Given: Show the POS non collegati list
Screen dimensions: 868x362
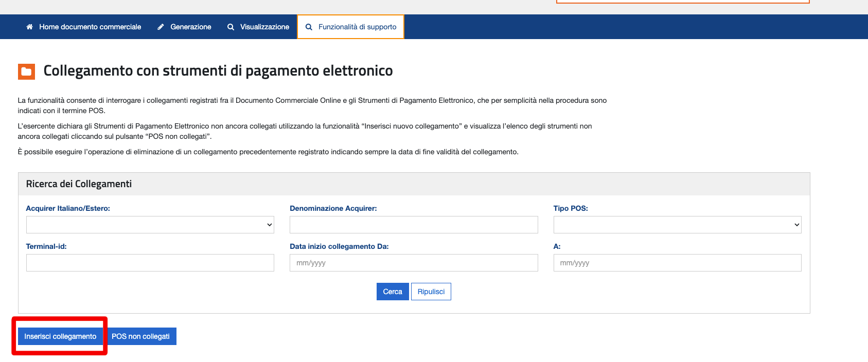Looking at the screenshot, I should point(140,336).
